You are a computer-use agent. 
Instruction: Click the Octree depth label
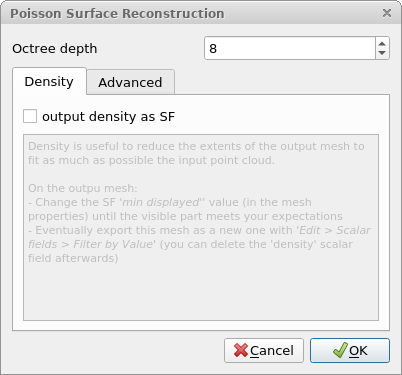coord(55,49)
